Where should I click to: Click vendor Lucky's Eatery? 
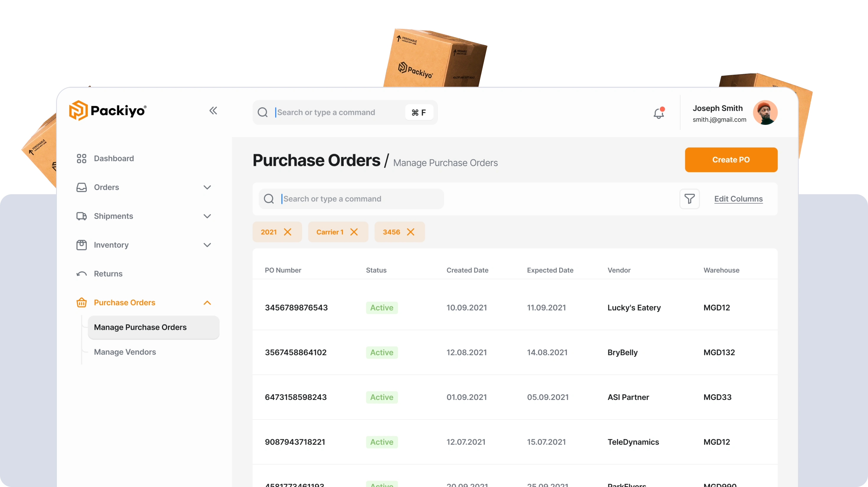pos(634,308)
